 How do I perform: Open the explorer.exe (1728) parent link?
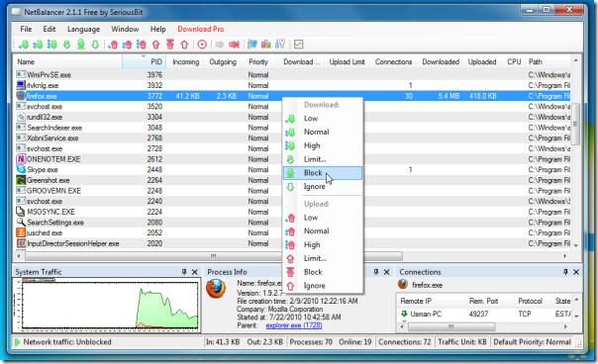pyautogui.click(x=294, y=325)
